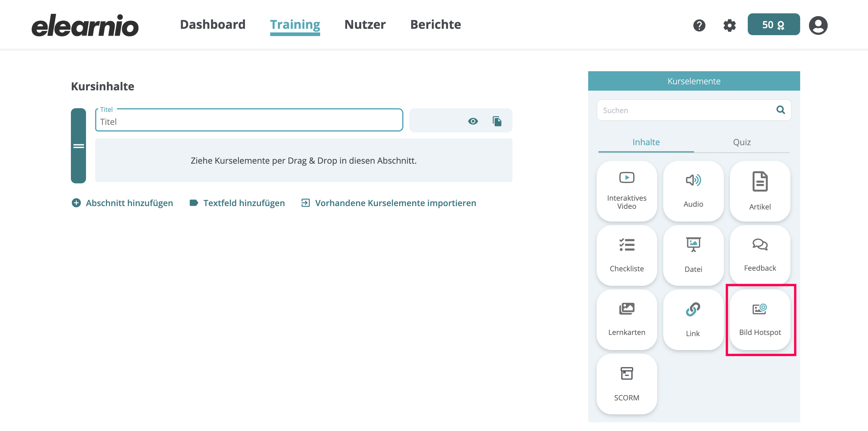Screen dimensions: 868x431
Task: Click Abschnitt hinzufügen link
Action: 129,203
